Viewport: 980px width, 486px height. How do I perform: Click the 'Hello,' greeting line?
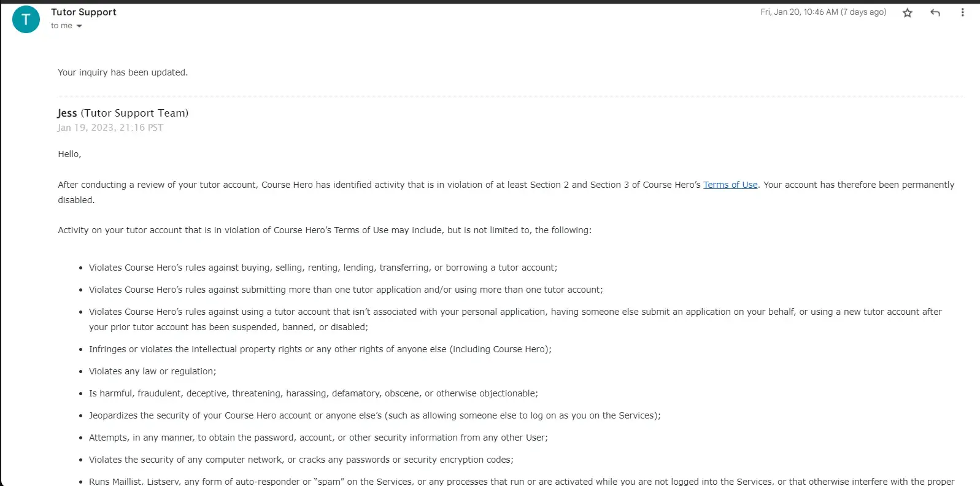[x=69, y=154]
